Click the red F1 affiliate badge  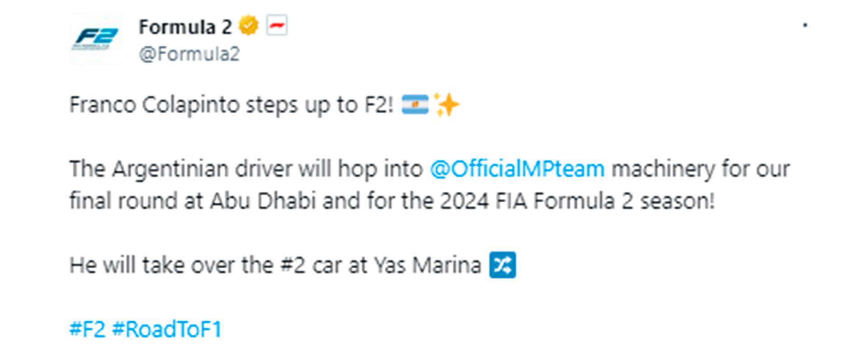point(277,26)
